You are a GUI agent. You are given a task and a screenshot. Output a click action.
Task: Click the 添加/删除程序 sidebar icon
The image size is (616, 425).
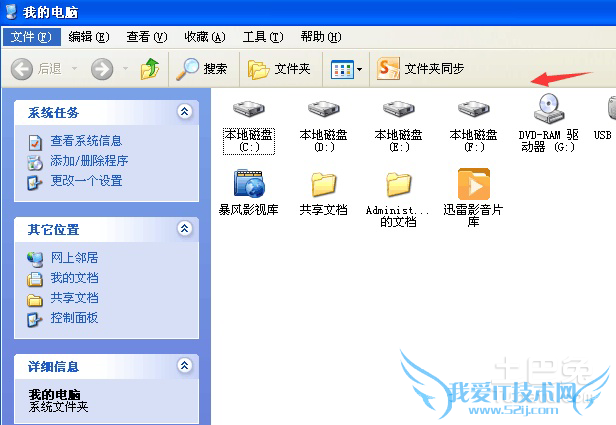click(x=35, y=163)
